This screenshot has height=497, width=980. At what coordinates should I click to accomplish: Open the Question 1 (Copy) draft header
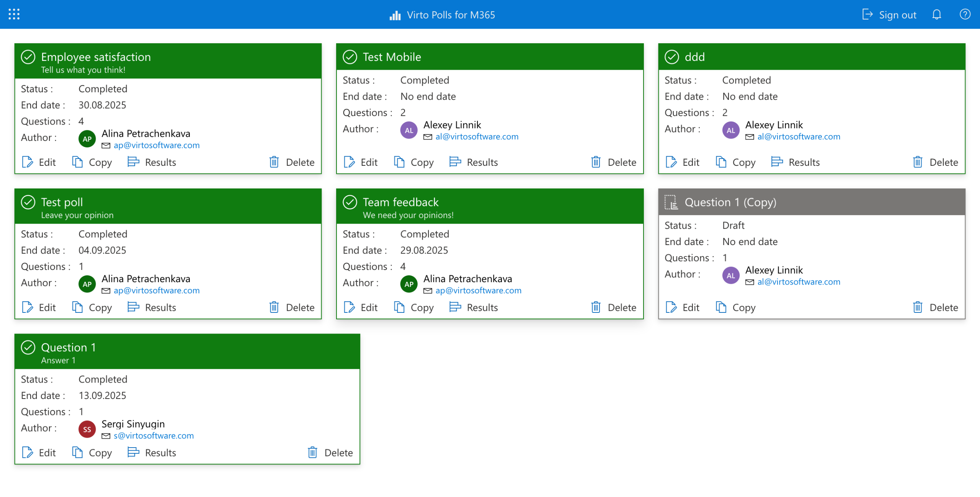point(730,202)
